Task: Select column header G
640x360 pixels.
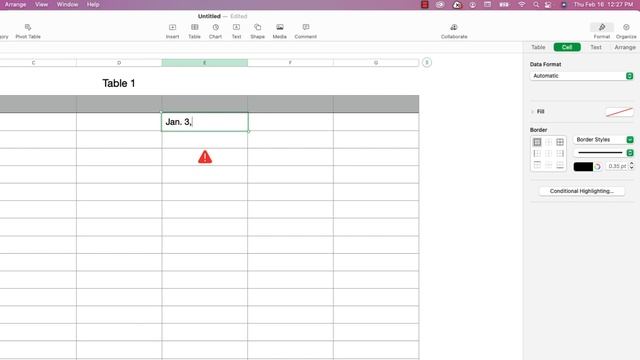Action: tap(376, 63)
